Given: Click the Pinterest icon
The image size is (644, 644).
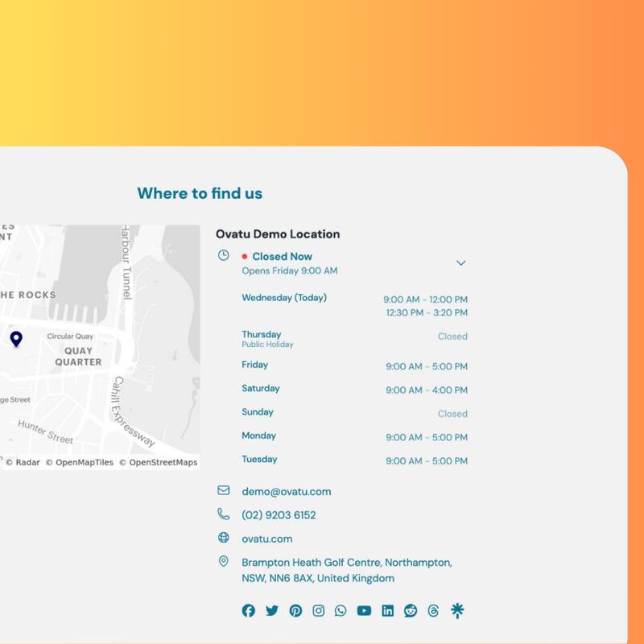Looking at the screenshot, I should coord(295,610).
